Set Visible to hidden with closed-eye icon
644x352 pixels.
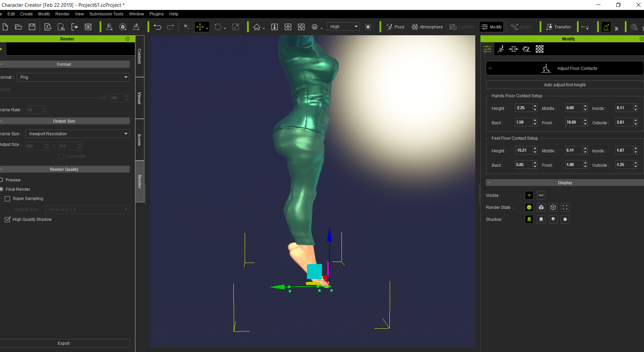coord(541,195)
